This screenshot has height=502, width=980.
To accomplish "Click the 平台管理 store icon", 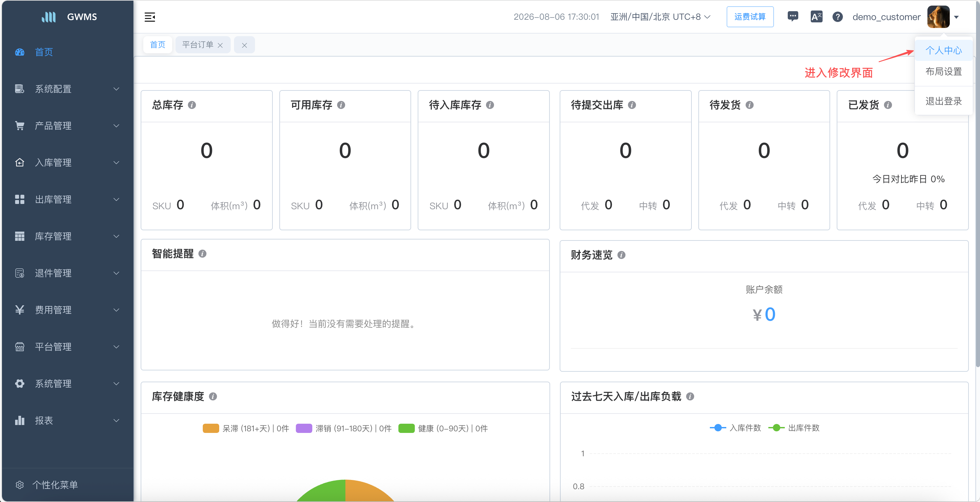I will pos(20,347).
